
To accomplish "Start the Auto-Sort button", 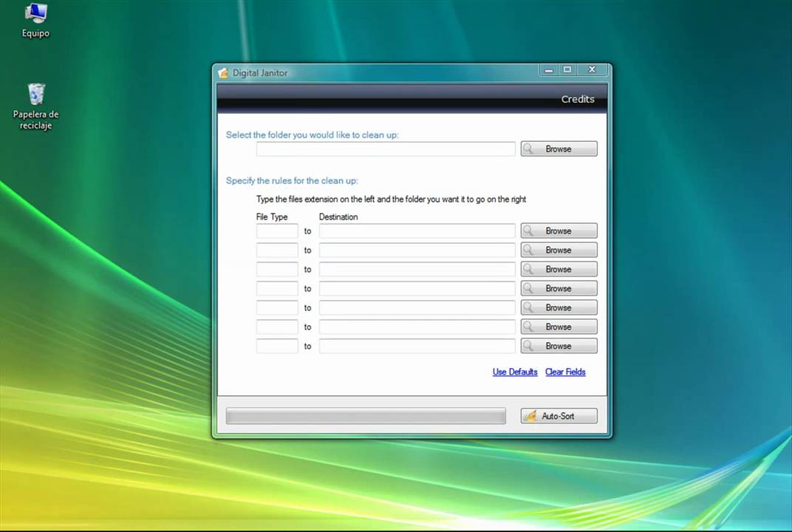I will click(x=559, y=416).
